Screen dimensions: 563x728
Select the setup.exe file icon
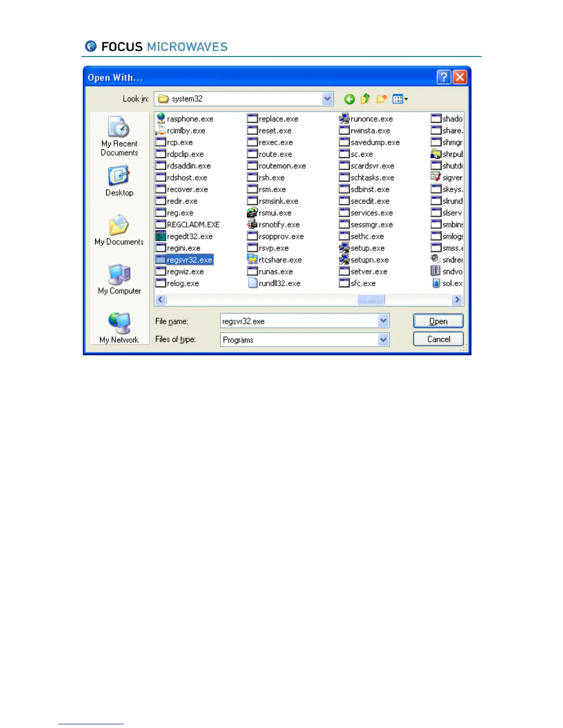(344, 248)
